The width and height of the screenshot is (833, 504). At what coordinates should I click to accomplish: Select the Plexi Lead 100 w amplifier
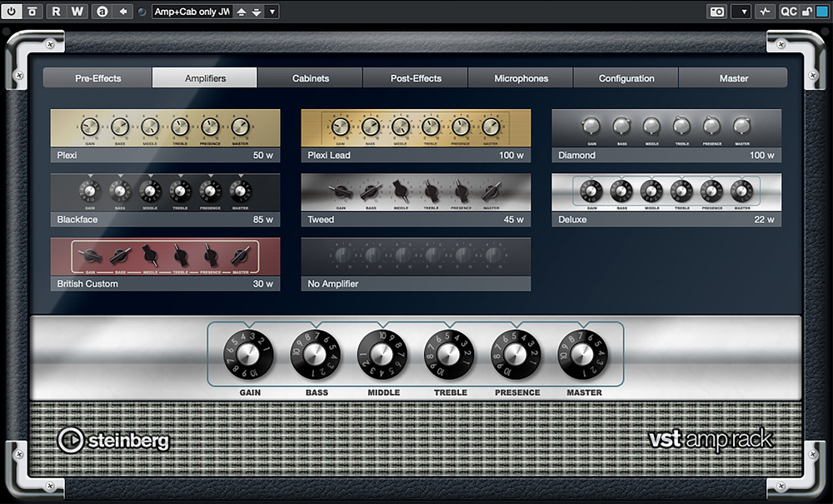click(x=416, y=135)
